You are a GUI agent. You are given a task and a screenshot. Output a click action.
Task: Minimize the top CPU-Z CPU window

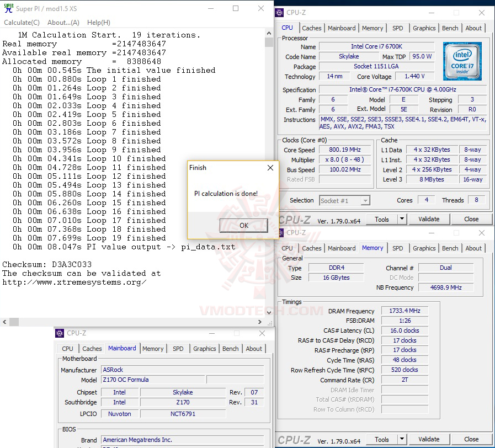tap(432, 13)
